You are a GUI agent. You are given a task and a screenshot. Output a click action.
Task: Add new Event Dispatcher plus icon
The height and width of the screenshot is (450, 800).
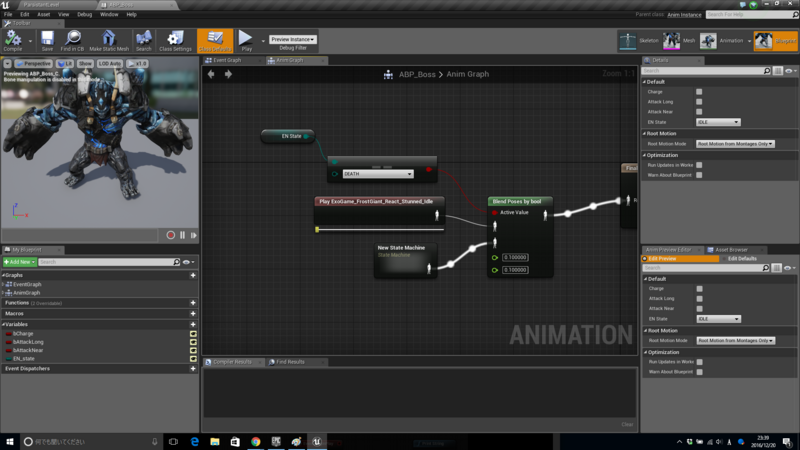(193, 369)
